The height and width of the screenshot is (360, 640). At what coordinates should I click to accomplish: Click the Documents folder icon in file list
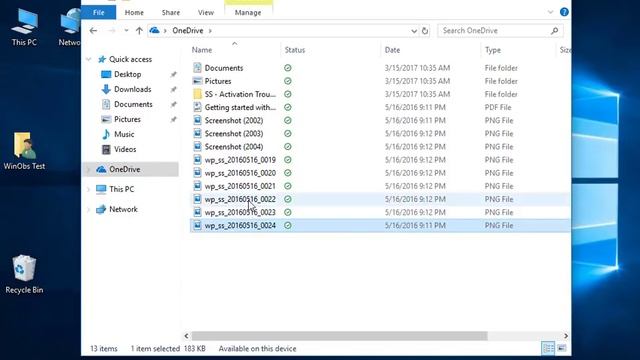(197, 68)
